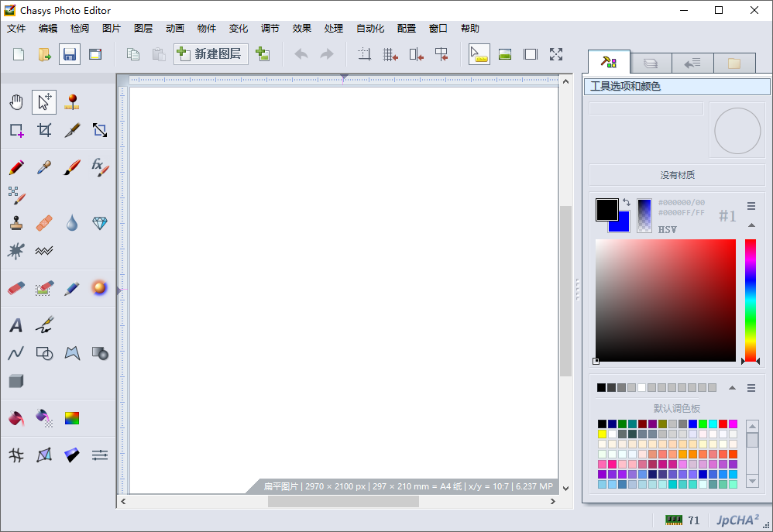Screen dimensions: 773x532
Task: Select the Eraser tool
Action: click(16, 288)
